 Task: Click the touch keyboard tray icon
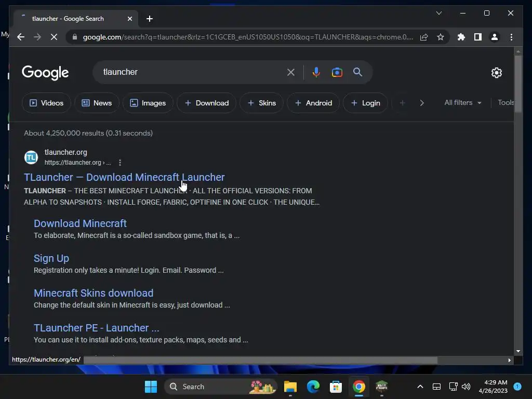click(x=436, y=387)
